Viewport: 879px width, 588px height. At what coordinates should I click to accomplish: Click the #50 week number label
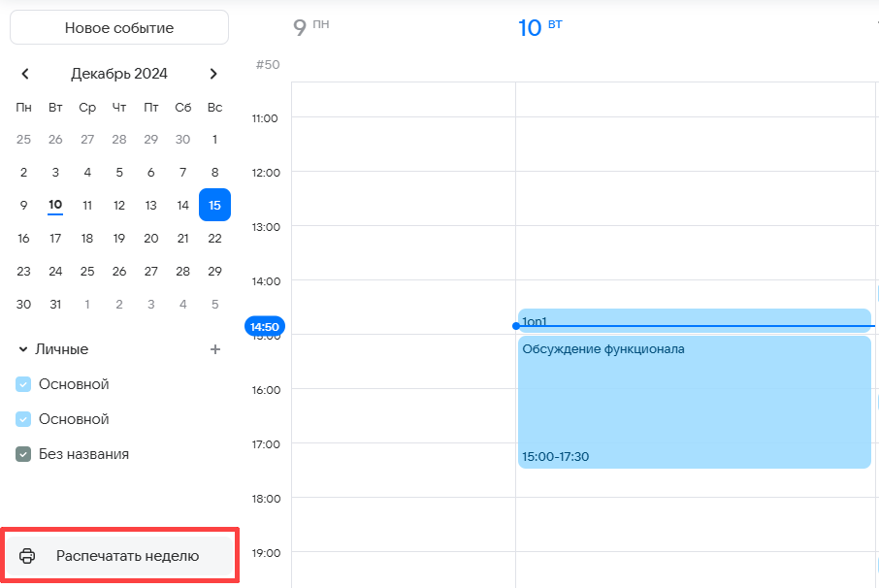(267, 64)
